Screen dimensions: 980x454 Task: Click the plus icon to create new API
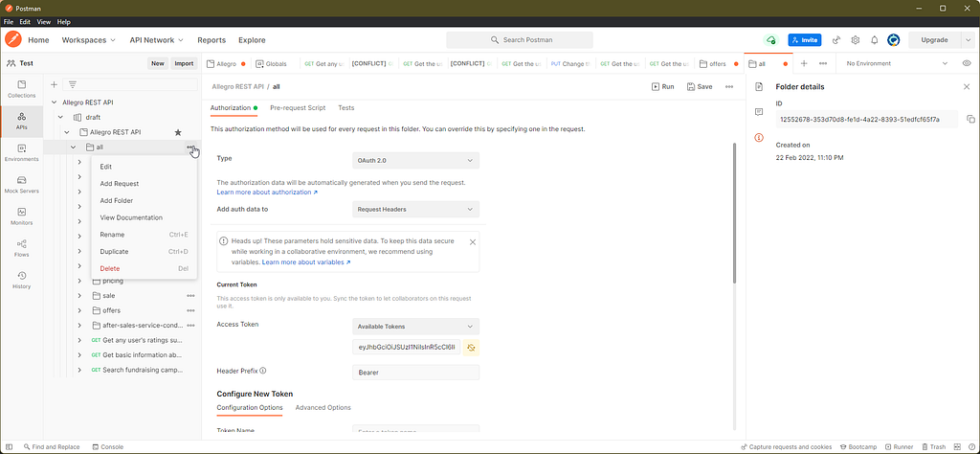click(x=54, y=84)
